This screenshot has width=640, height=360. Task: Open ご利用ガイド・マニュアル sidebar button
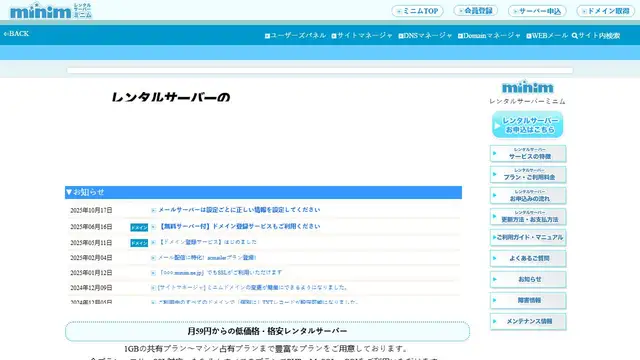click(528, 238)
